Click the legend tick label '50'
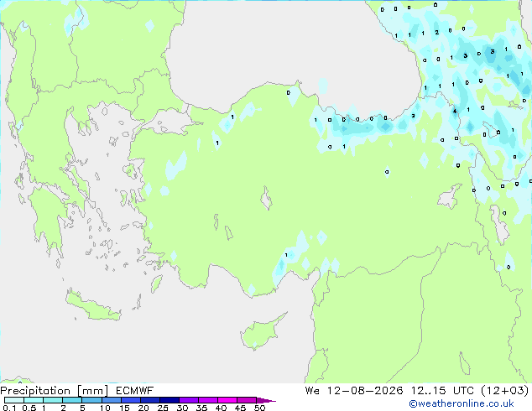Viewport: 532px width, 411px height. (x=259, y=408)
